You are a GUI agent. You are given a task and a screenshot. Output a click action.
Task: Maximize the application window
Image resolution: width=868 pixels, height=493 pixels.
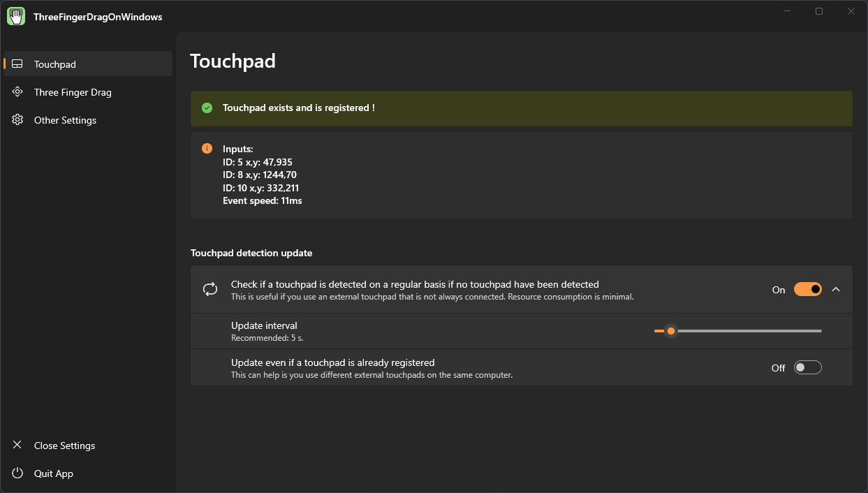819,11
